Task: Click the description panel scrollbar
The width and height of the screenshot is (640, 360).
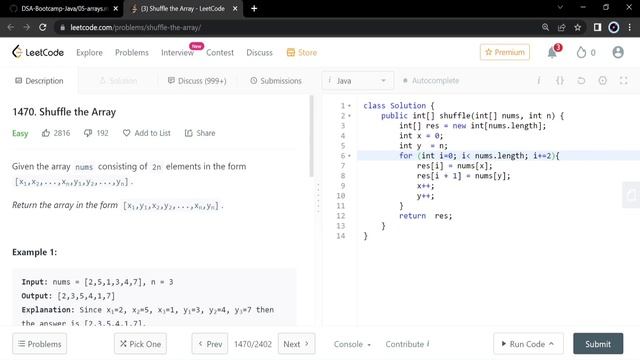Action: click(x=311, y=136)
